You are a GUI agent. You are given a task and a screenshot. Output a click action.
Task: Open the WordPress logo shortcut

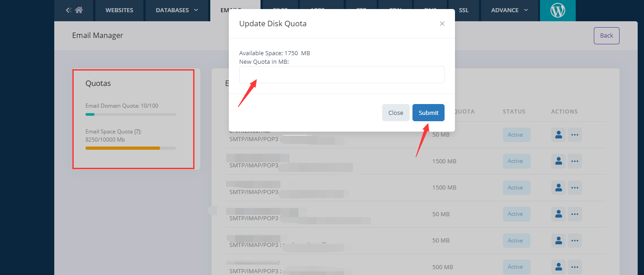(x=557, y=10)
